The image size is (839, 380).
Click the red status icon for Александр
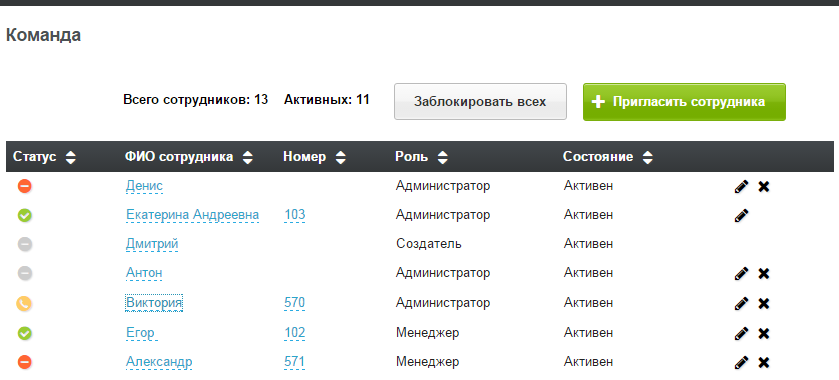point(25,362)
